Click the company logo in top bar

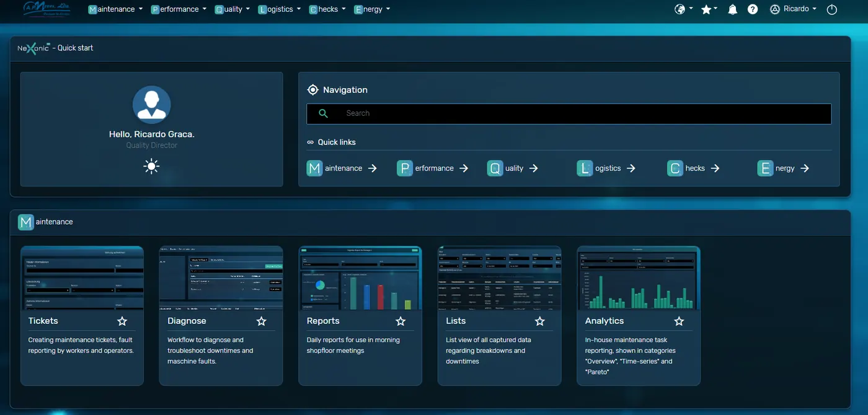click(46, 9)
